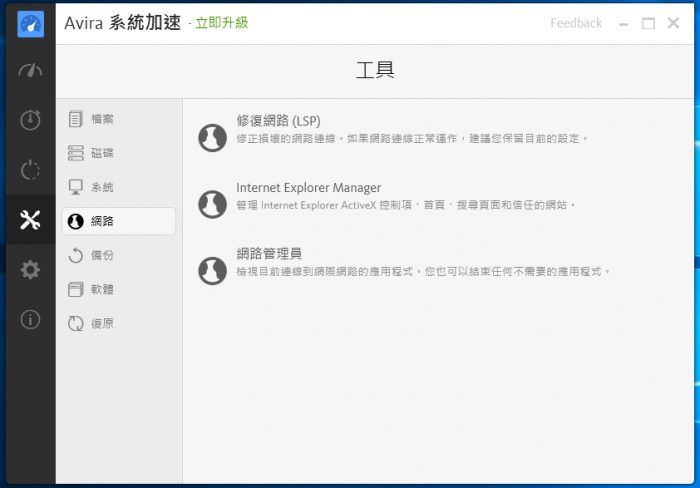Select the 系統 category tab

[119, 187]
